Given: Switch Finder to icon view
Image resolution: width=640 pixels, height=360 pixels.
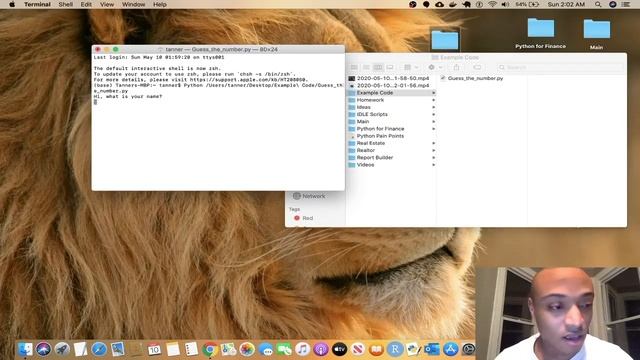Looking at the screenshot, I should (354, 67).
